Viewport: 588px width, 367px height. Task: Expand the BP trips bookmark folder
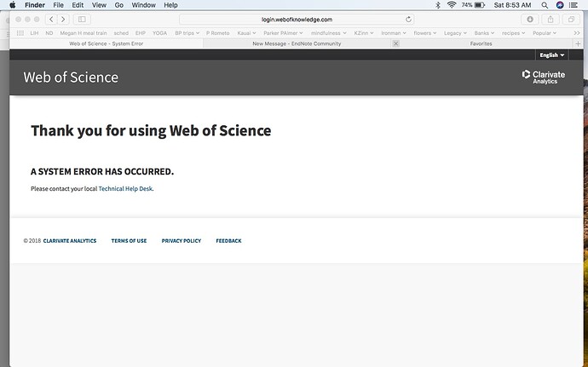[x=187, y=33]
